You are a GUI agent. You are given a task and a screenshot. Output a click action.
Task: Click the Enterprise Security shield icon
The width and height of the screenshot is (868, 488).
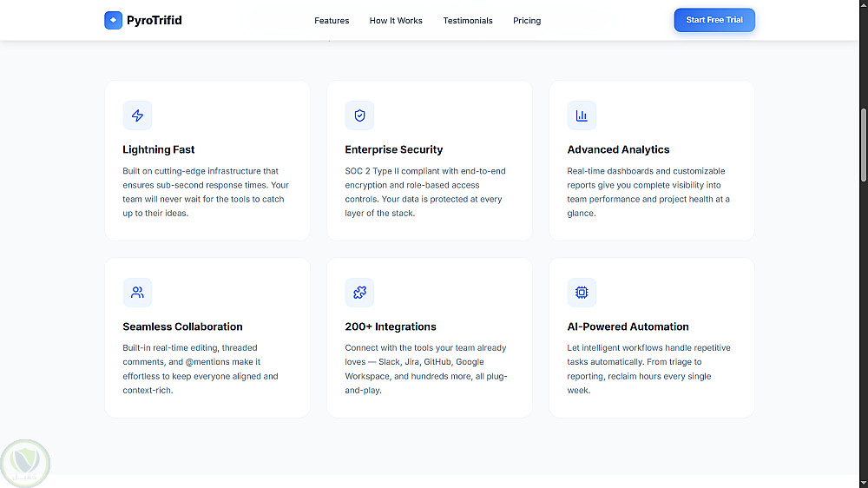[x=359, y=115]
